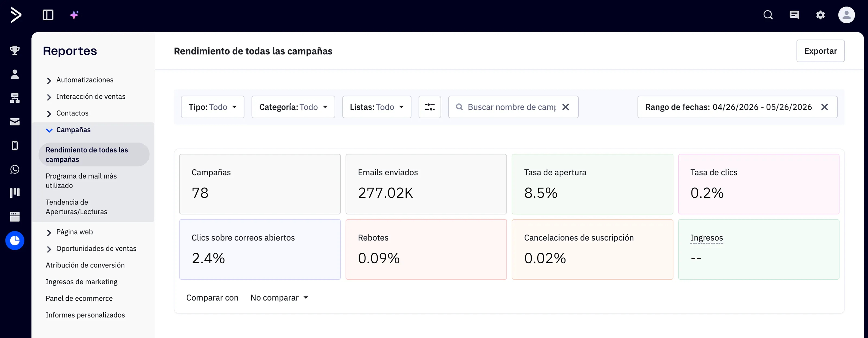Image resolution: width=868 pixels, height=338 pixels.
Task: Click the Tasa de clics 0.2% card
Action: [758, 184]
